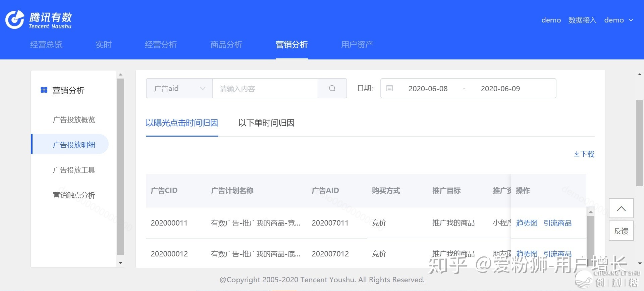The height and width of the screenshot is (291, 644).
Task: Click the calendar icon in date field
Action: pyautogui.click(x=389, y=88)
